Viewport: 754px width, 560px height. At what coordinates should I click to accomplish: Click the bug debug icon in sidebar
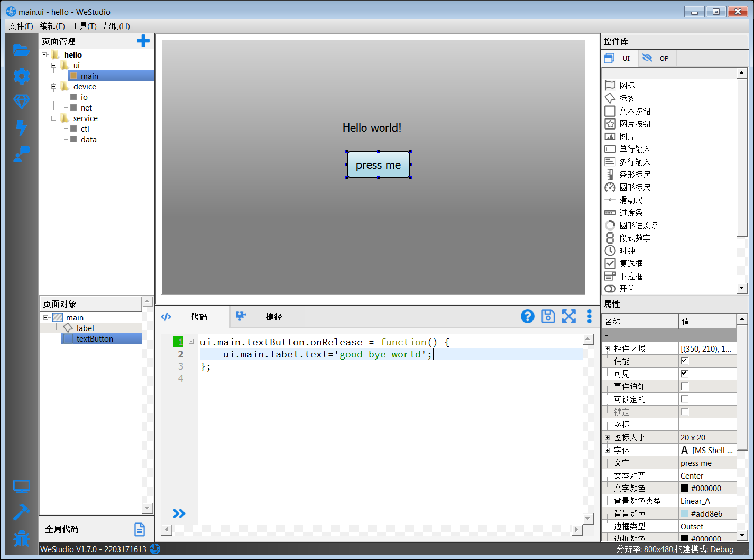21,538
